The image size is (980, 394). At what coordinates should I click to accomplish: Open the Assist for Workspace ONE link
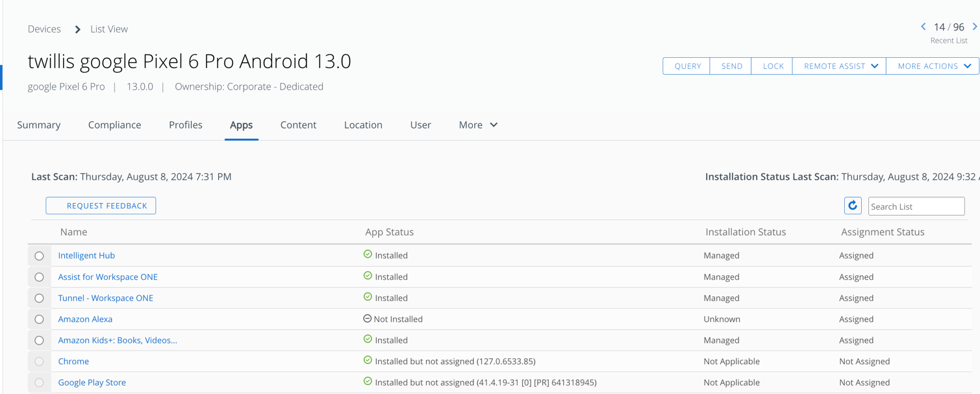point(108,277)
